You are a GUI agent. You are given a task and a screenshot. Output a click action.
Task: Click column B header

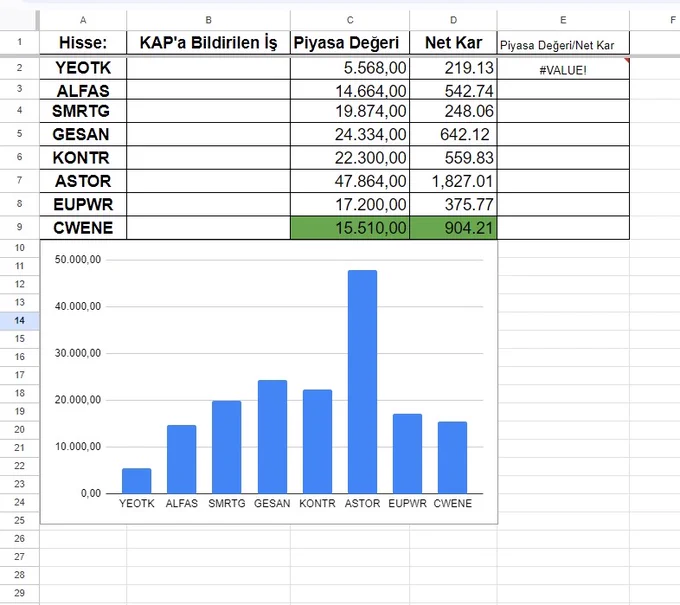point(208,20)
